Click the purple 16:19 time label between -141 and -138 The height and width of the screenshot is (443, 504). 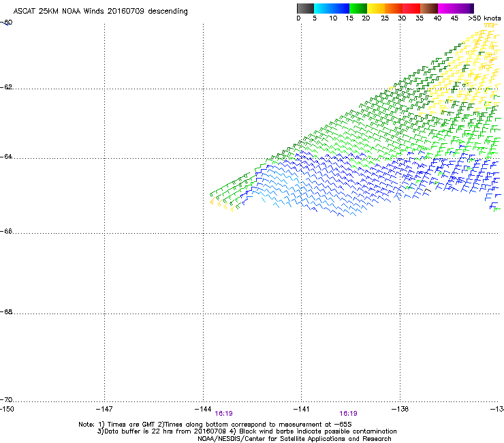pos(349,414)
